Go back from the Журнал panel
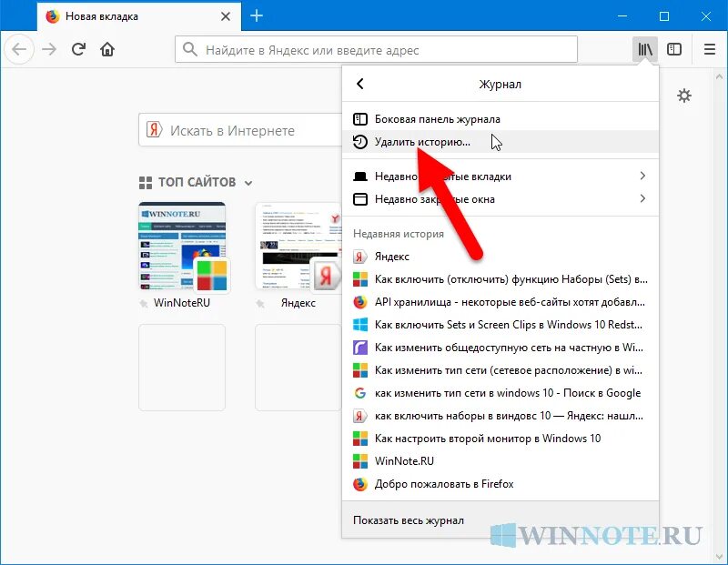The image size is (728, 565). coord(360,84)
